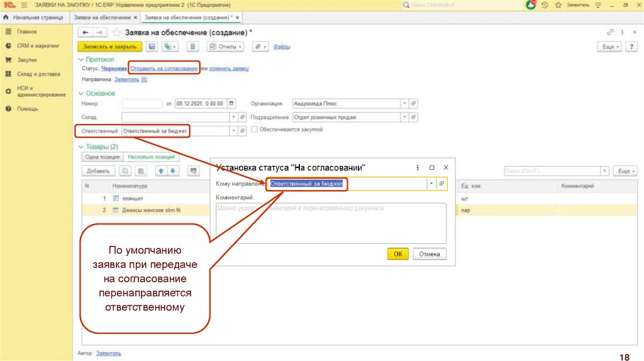Open the 'Организация' dropdown list

coord(403,104)
